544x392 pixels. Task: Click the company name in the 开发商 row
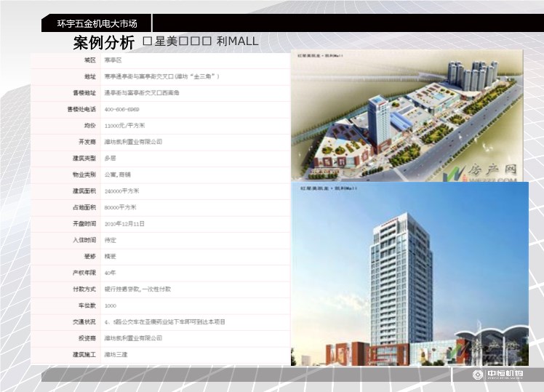133,142
